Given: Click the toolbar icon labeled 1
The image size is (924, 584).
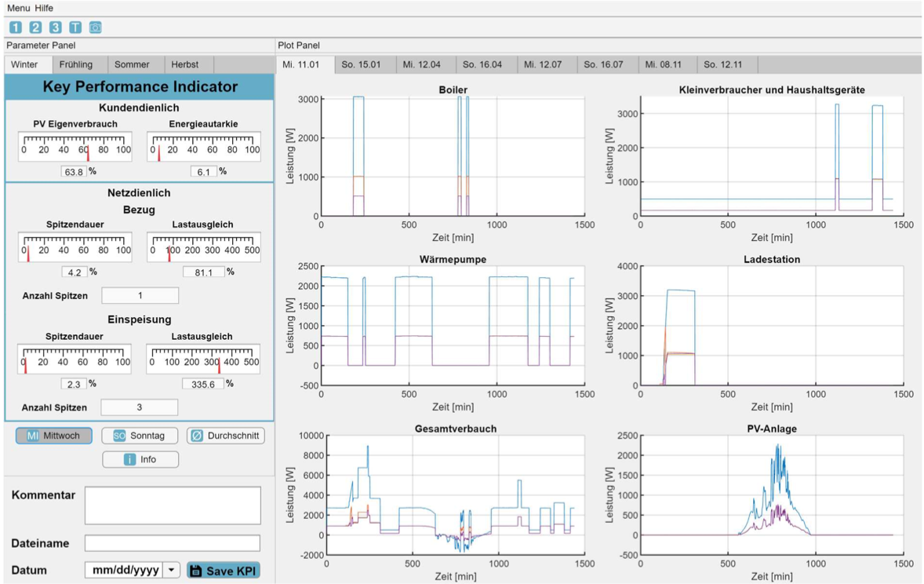Looking at the screenshot, I should [x=16, y=27].
